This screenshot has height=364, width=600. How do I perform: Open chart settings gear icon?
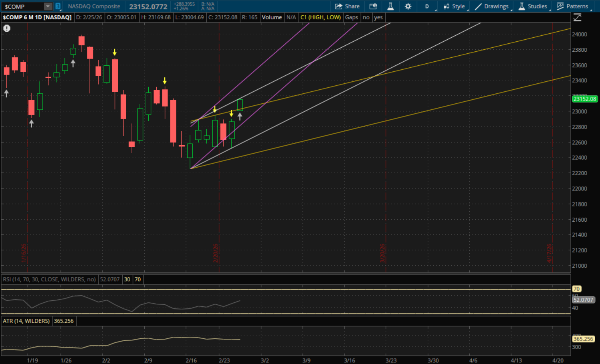(x=408, y=6)
